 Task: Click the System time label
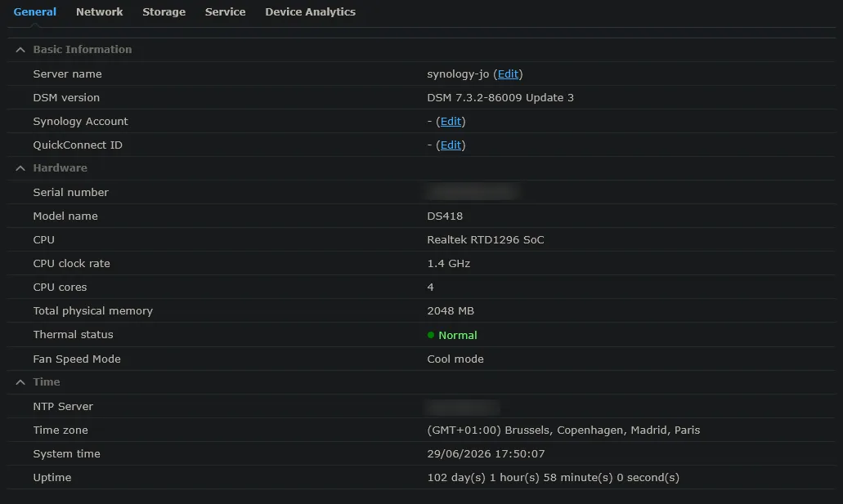(67, 453)
